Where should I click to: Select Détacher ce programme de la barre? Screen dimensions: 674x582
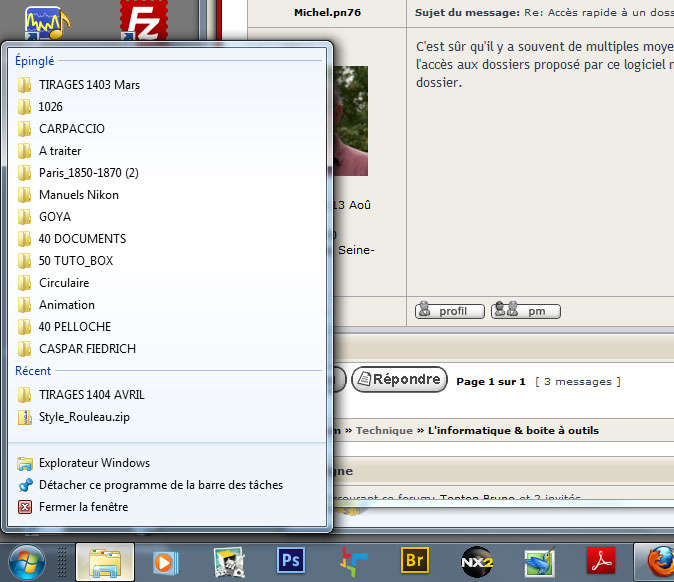(160, 485)
